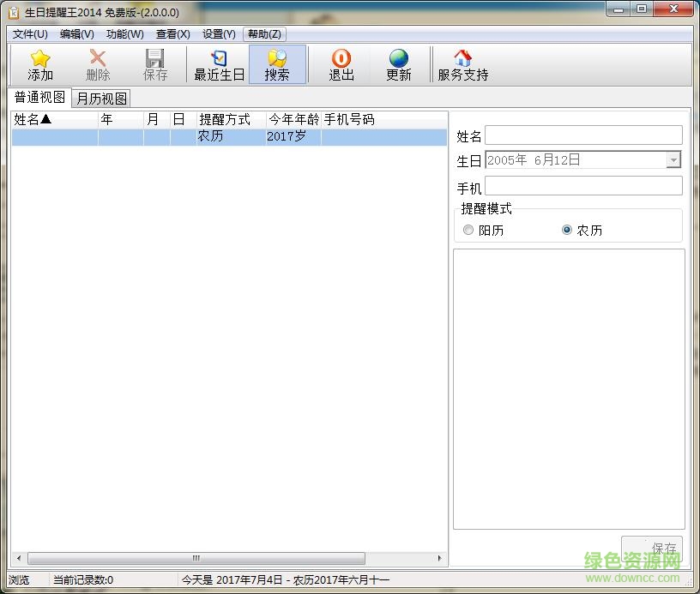Viewport: 700px width, 594px height.
Task: Switch to the 月历视图 tab
Action: [x=101, y=98]
